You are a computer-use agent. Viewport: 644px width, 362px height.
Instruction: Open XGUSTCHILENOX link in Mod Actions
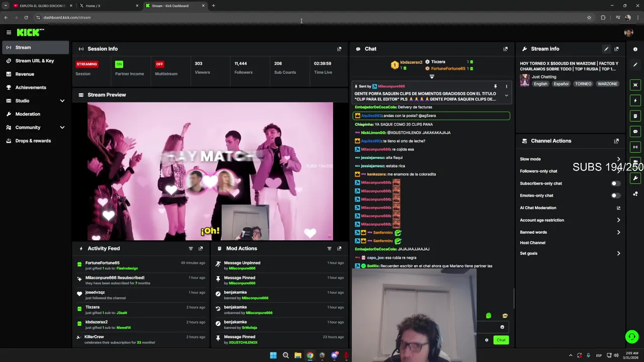tap(243, 343)
